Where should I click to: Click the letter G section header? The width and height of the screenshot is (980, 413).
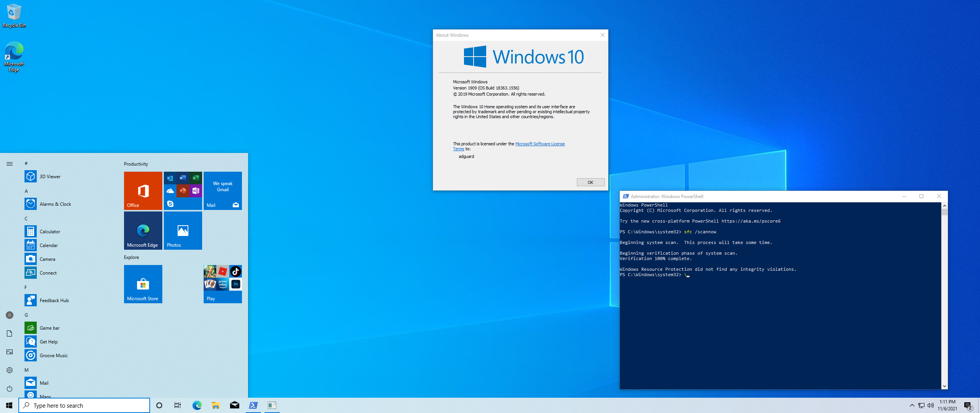click(x=26, y=315)
